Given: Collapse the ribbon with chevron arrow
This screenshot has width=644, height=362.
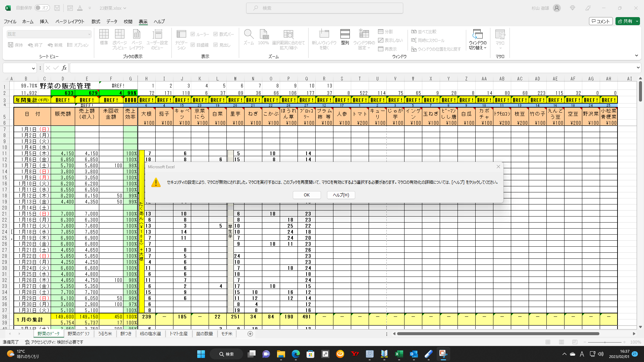Looking at the screenshot, I should coord(636,56).
